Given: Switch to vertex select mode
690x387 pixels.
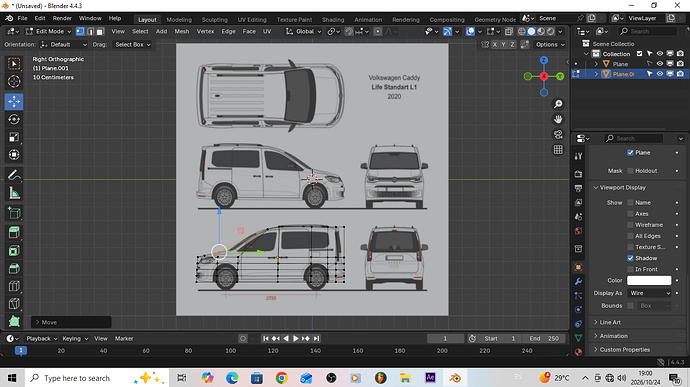Looking at the screenshot, I should pyautogui.click(x=80, y=31).
